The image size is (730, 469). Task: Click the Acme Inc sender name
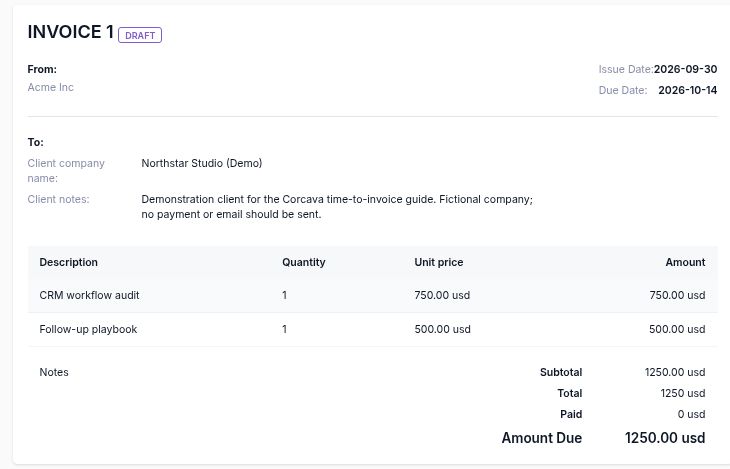point(50,87)
